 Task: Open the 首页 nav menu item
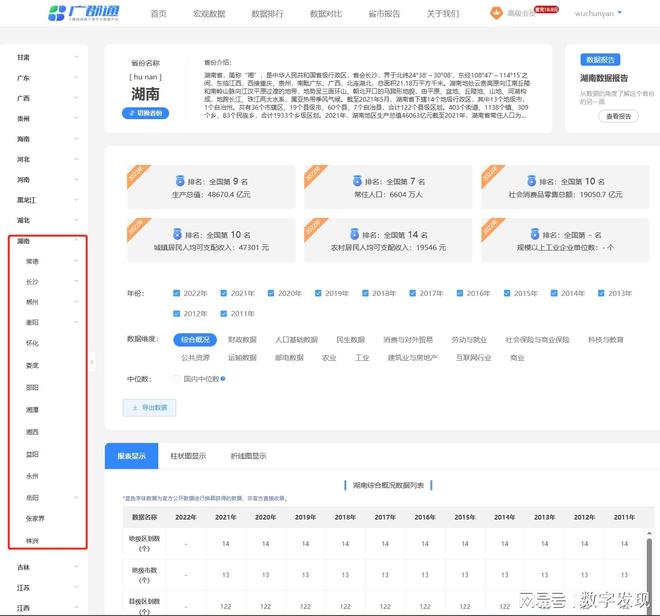[x=159, y=13]
